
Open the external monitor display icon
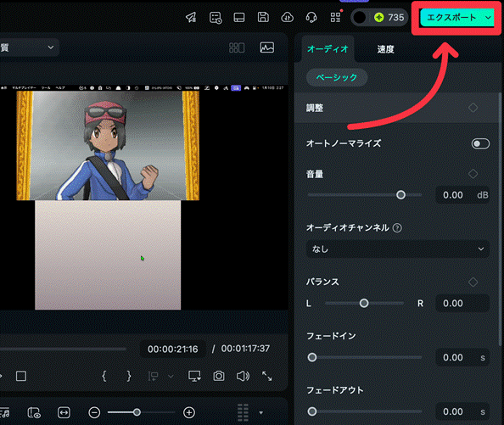[194, 376]
